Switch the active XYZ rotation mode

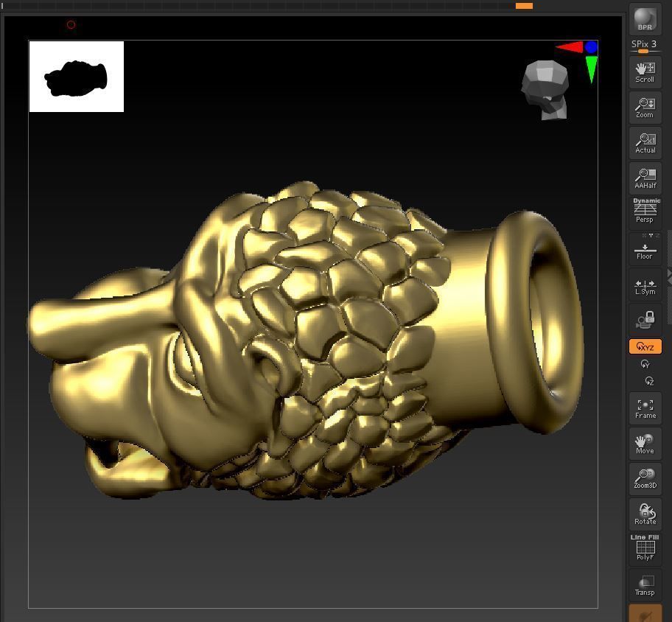pyautogui.click(x=645, y=346)
